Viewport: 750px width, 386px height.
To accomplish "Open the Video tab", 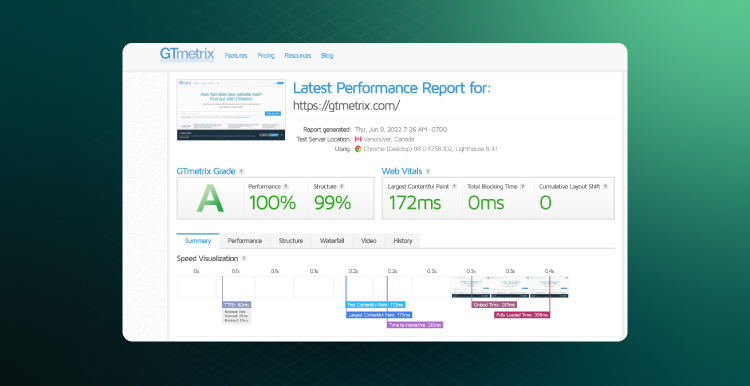I will click(369, 241).
